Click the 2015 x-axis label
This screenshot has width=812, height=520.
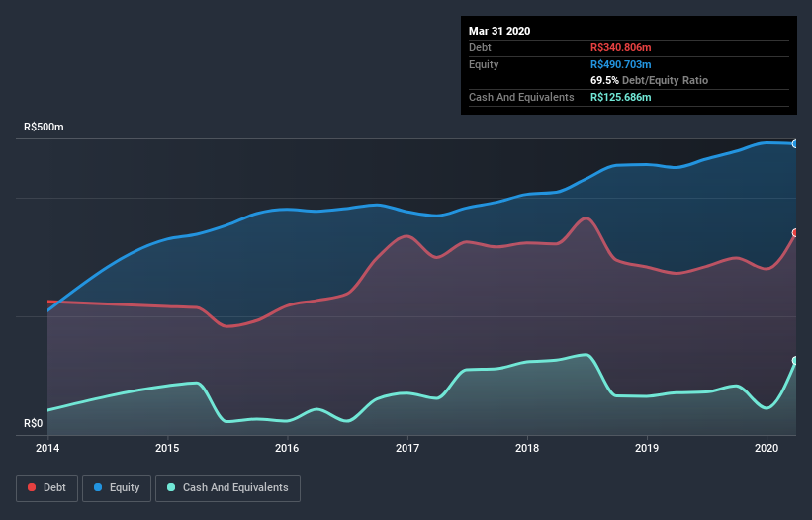[167, 448]
